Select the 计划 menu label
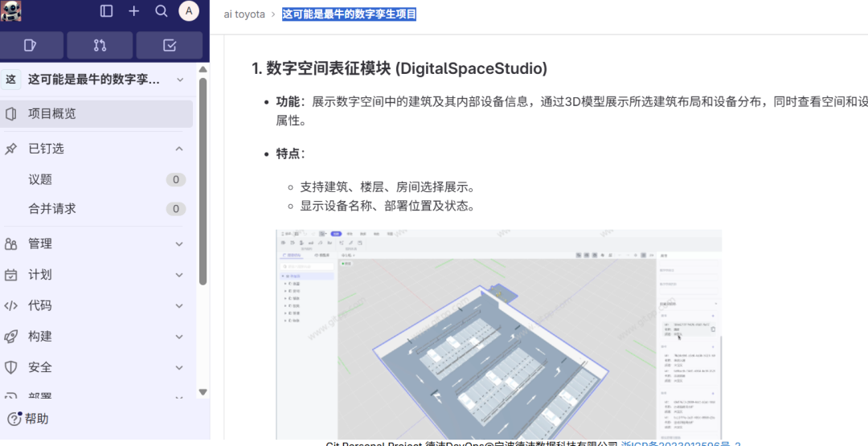 coord(40,275)
